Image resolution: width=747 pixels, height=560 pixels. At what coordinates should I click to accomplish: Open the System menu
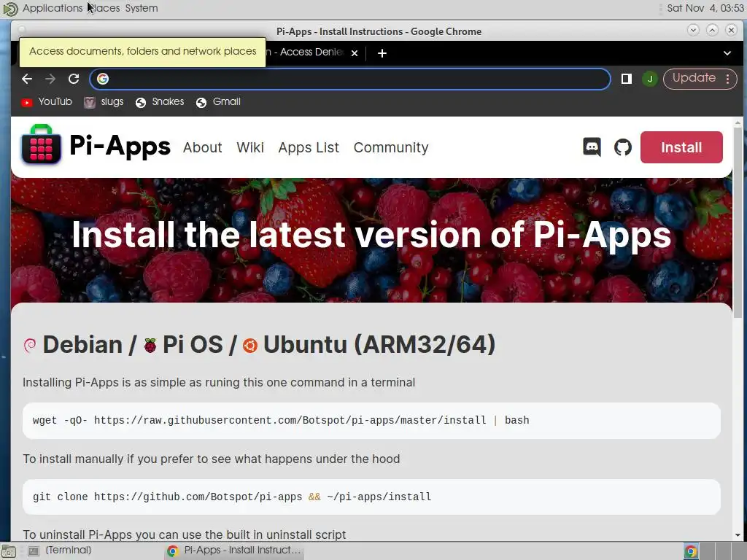pyautogui.click(x=142, y=8)
